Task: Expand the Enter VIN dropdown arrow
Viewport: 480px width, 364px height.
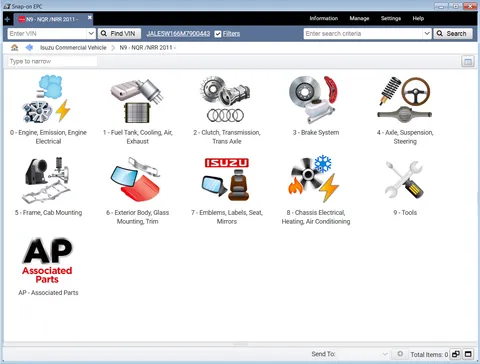Action: pyautogui.click(x=91, y=34)
